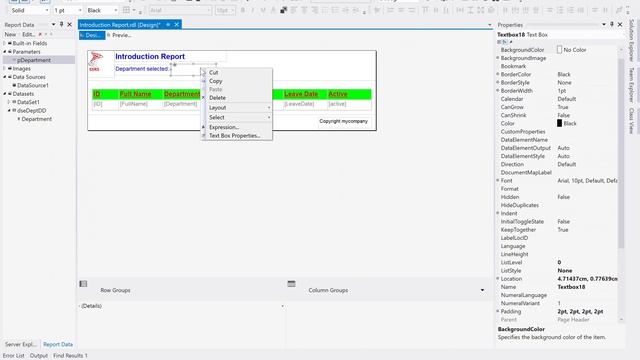This screenshot has width=640, height=360.
Task: Collapse the Parameters node
Action: click(5, 52)
